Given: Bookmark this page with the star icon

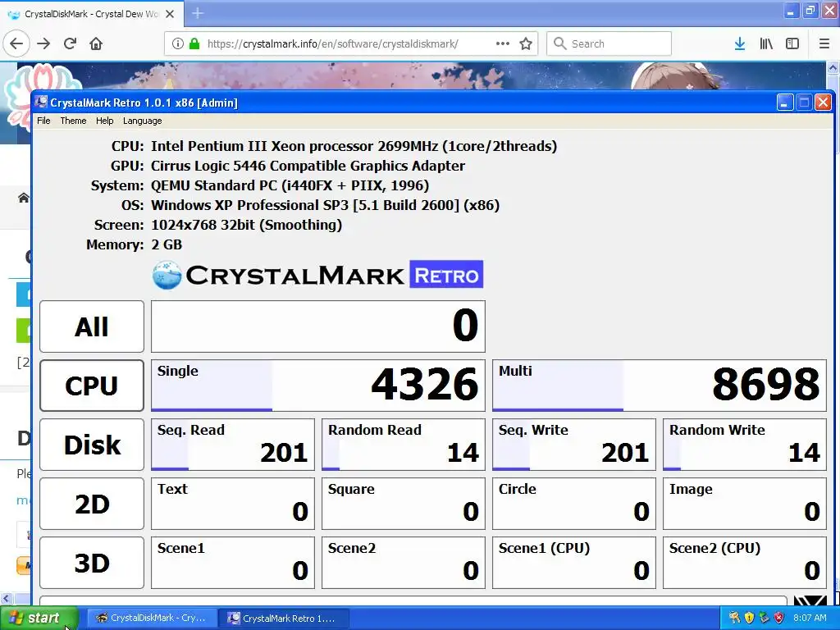Looking at the screenshot, I should coord(526,43).
